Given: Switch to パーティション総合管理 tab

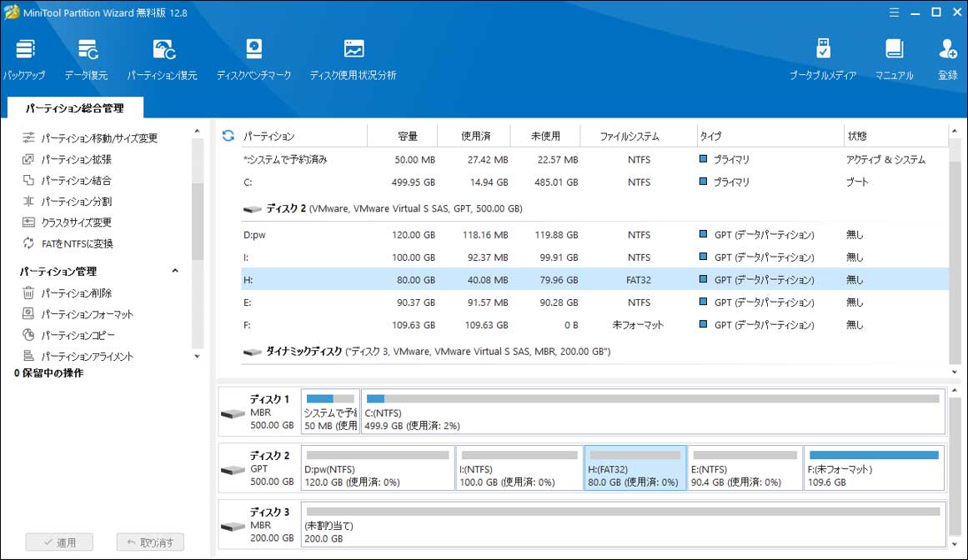Looking at the screenshot, I should (75, 108).
